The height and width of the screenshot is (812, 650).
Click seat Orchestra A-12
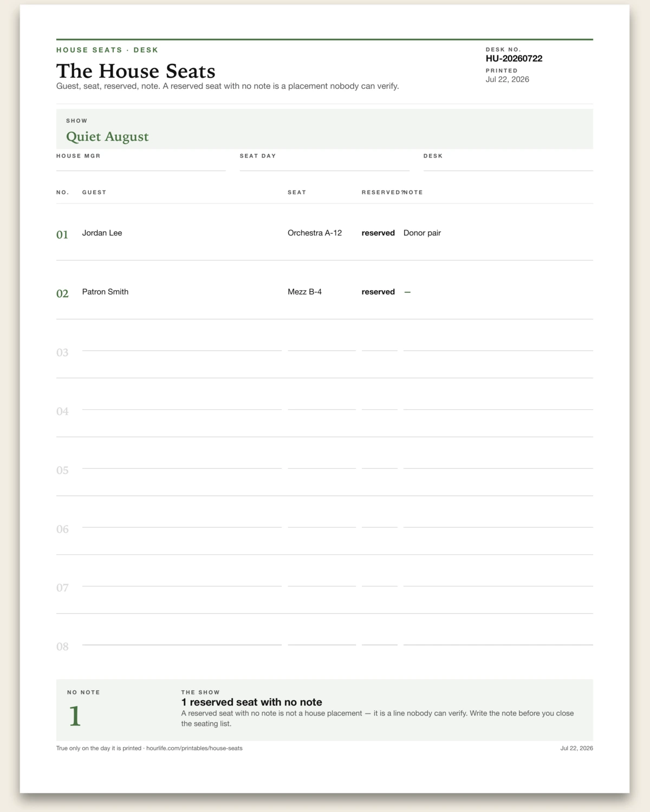(x=315, y=233)
